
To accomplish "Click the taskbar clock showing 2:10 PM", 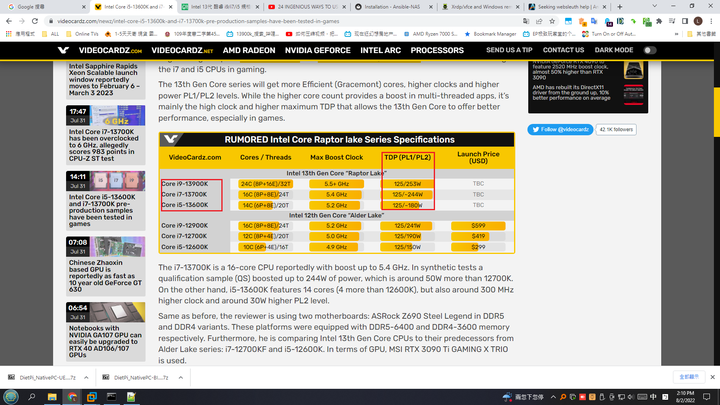I will point(685,397).
